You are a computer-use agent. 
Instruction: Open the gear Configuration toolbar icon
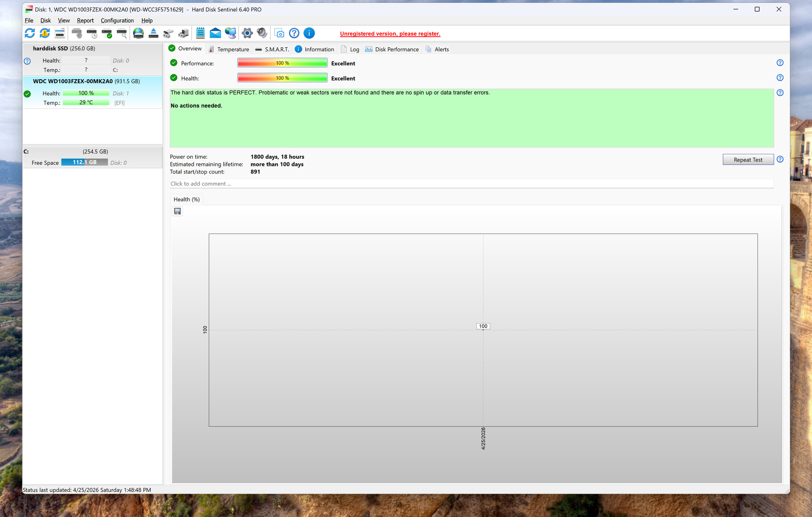[x=247, y=33]
